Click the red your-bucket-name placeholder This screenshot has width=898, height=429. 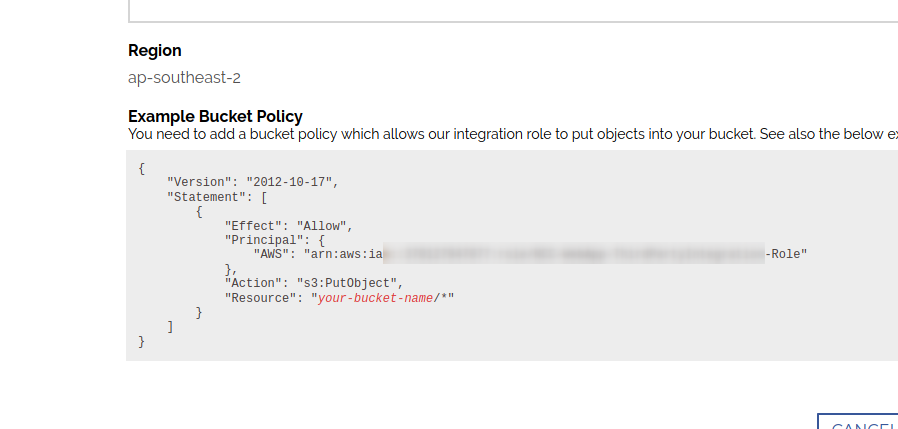(375, 298)
